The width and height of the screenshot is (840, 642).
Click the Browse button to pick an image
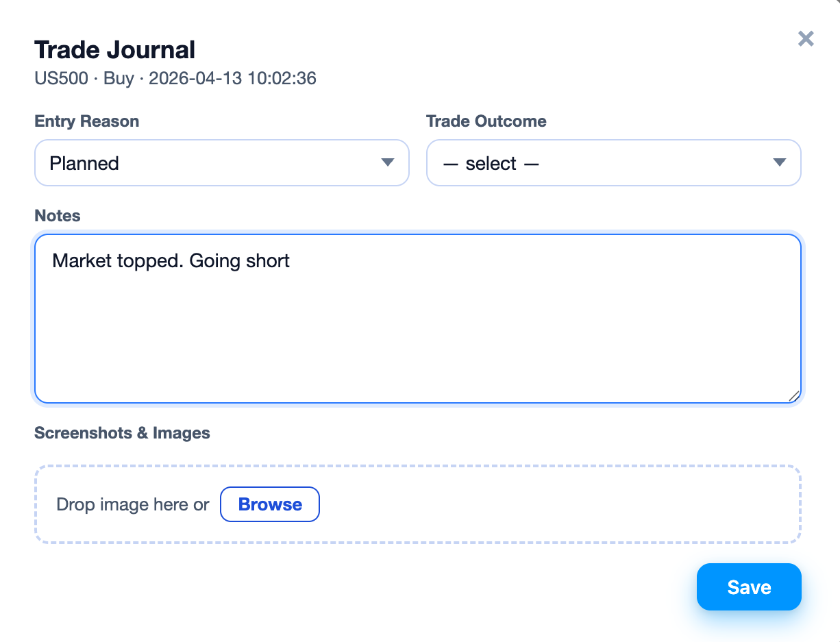click(x=269, y=504)
